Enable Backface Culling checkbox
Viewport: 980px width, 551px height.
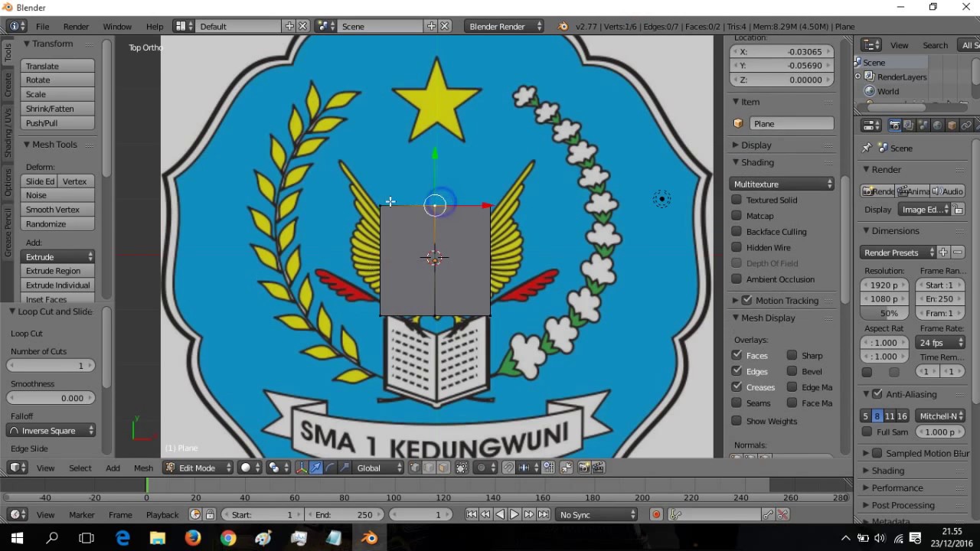click(x=737, y=231)
